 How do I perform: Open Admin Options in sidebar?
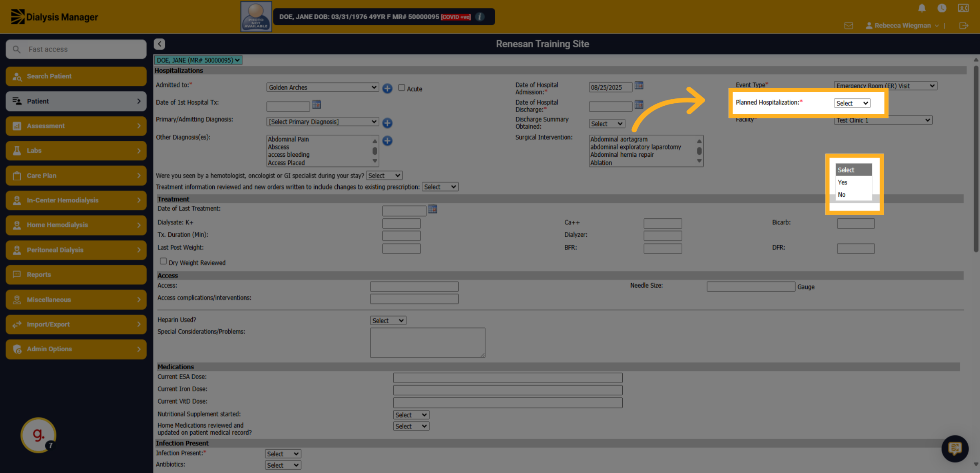point(76,349)
